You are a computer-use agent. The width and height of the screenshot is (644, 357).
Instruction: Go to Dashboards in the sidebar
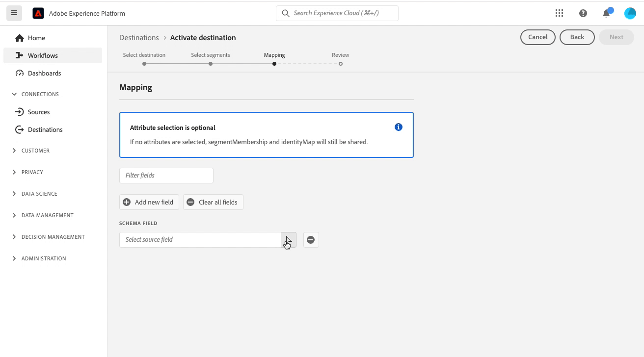pos(44,73)
